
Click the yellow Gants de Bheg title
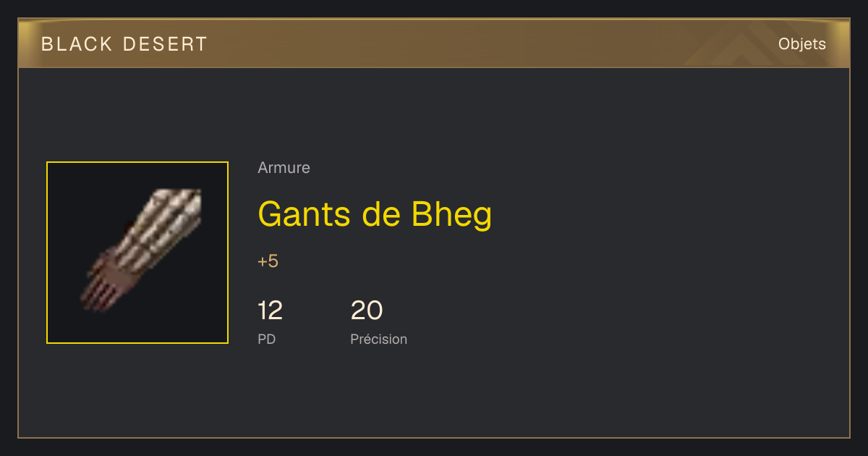375,214
